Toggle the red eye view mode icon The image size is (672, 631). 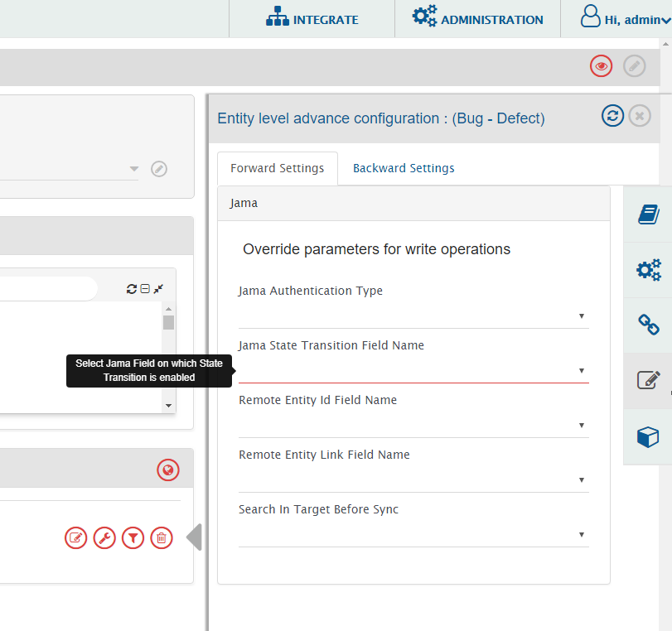(x=601, y=66)
